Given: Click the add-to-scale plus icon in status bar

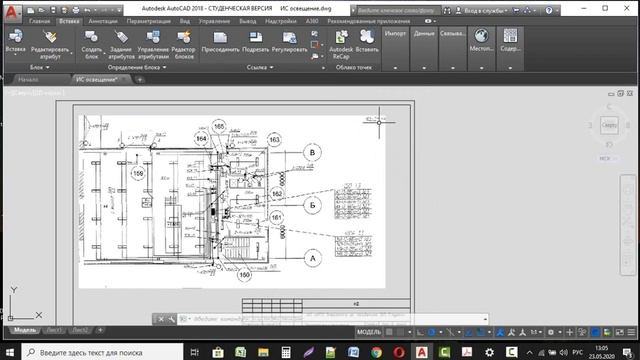Looking at the screenshot, I should tap(569, 332).
